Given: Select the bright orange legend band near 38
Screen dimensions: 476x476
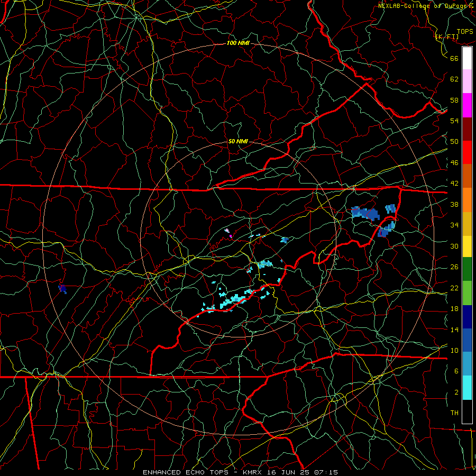Looking at the screenshot, I should pyautogui.click(x=467, y=200).
